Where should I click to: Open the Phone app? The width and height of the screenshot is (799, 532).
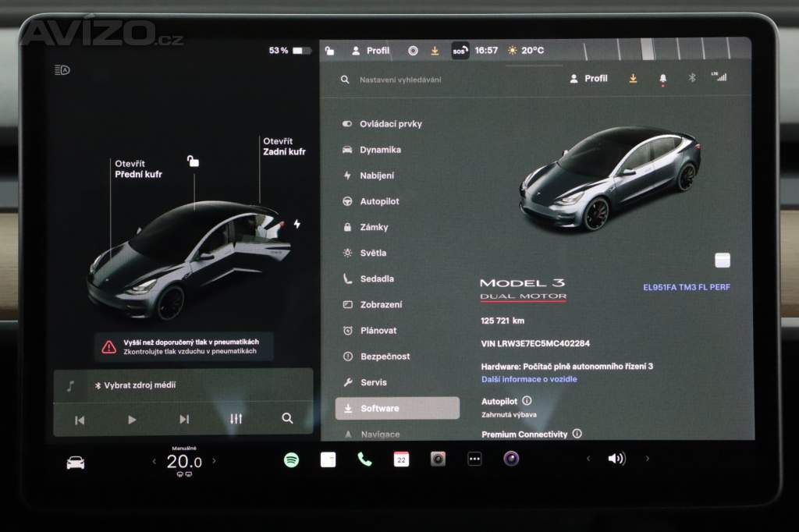tap(364, 459)
